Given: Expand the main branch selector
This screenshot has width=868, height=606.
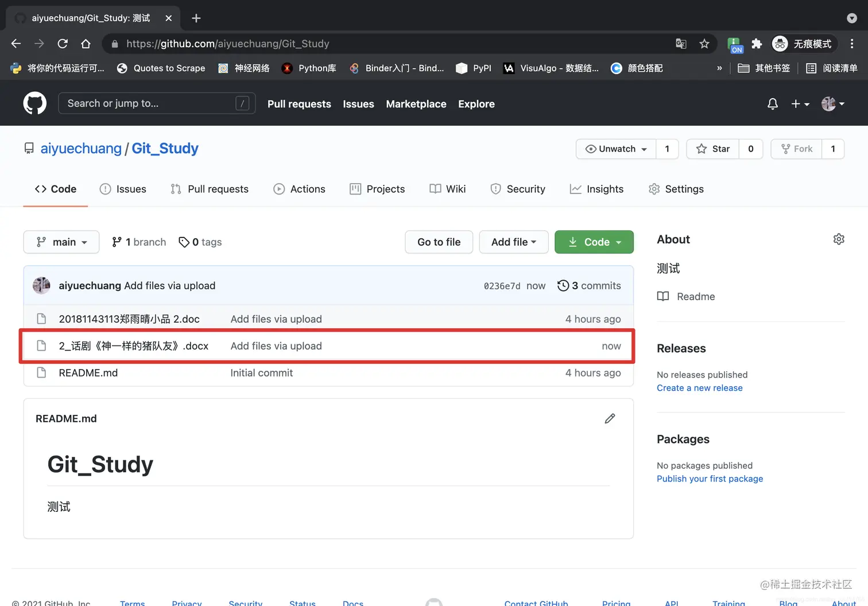Looking at the screenshot, I should (61, 242).
